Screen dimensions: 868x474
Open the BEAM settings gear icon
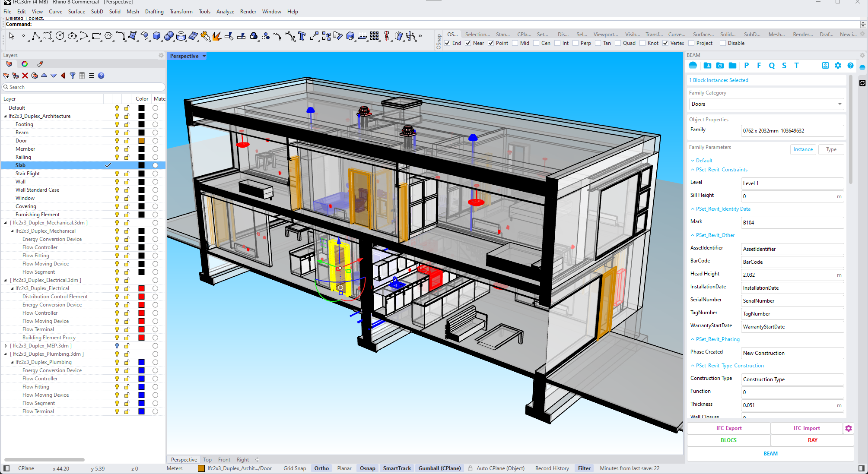[x=838, y=66]
